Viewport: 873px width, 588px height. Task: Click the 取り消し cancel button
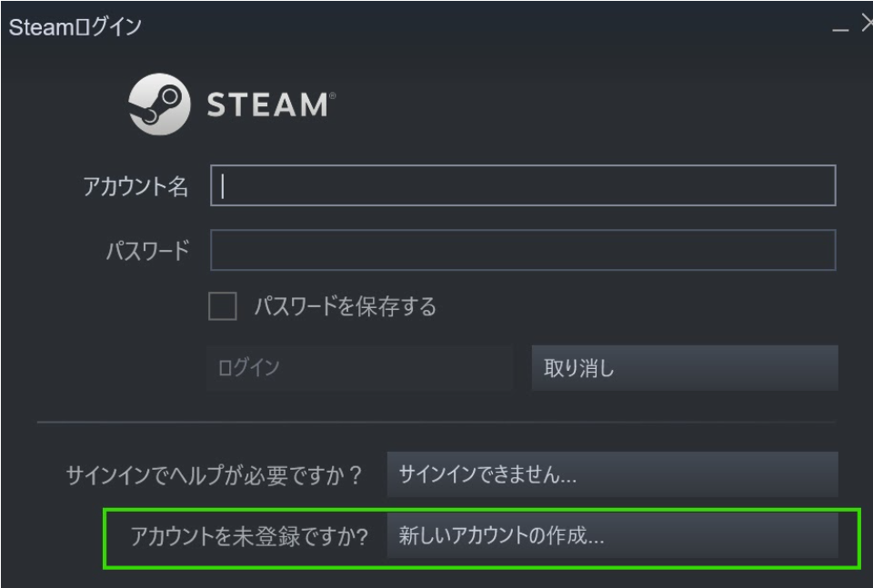685,368
